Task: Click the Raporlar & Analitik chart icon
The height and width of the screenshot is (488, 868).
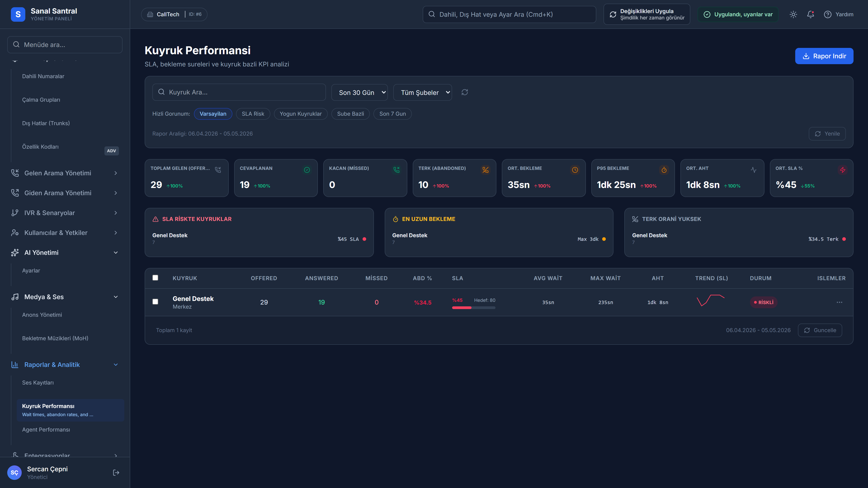Action: coord(15,364)
